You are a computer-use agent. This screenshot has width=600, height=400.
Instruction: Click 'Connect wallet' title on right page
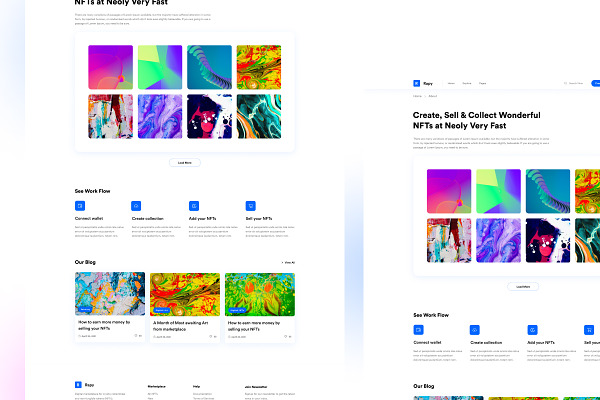tap(427, 342)
